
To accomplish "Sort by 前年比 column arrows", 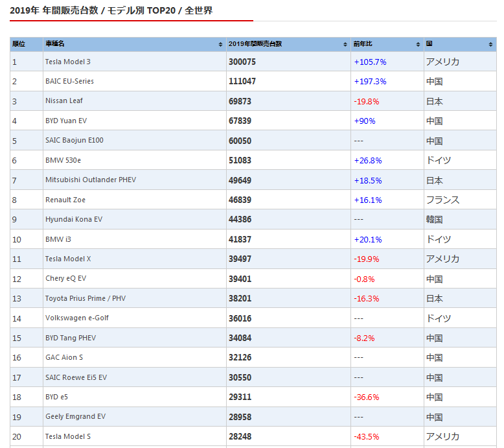I will coord(418,44).
